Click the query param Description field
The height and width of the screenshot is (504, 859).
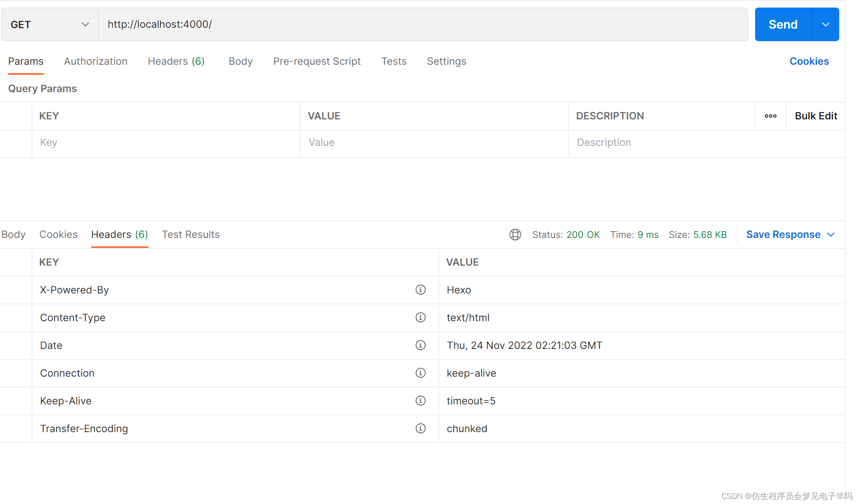707,142
